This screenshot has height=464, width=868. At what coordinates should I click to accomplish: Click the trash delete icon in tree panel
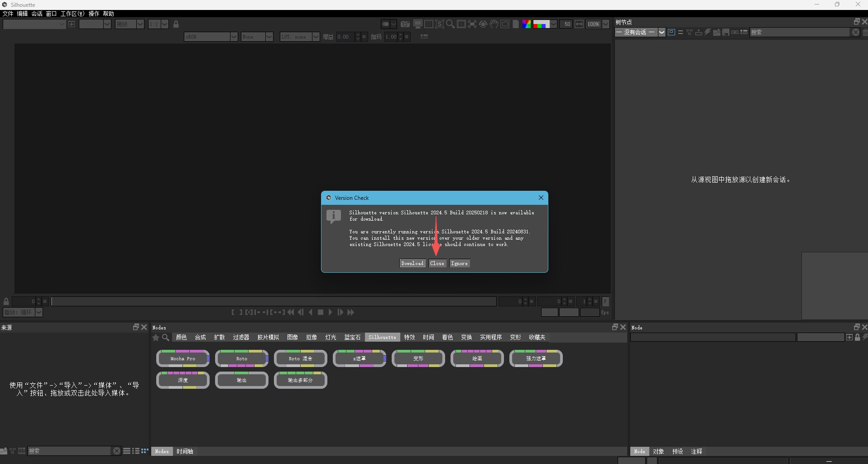point(865,32)
